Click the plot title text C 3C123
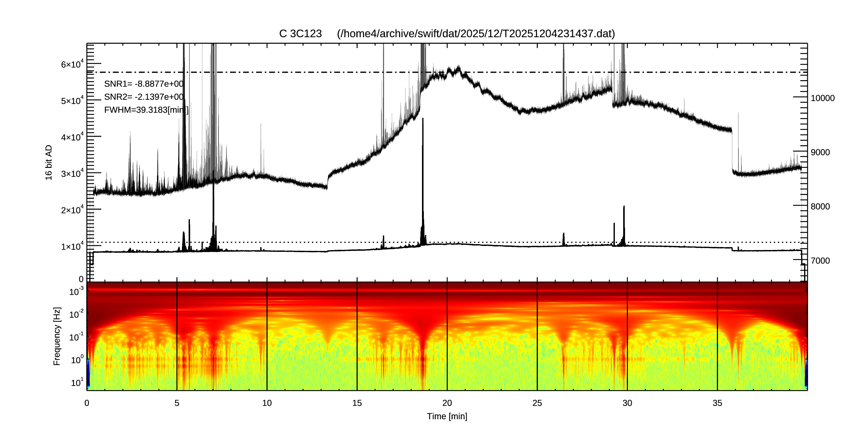This screenshot has height=434, width=868. (300, 34)
